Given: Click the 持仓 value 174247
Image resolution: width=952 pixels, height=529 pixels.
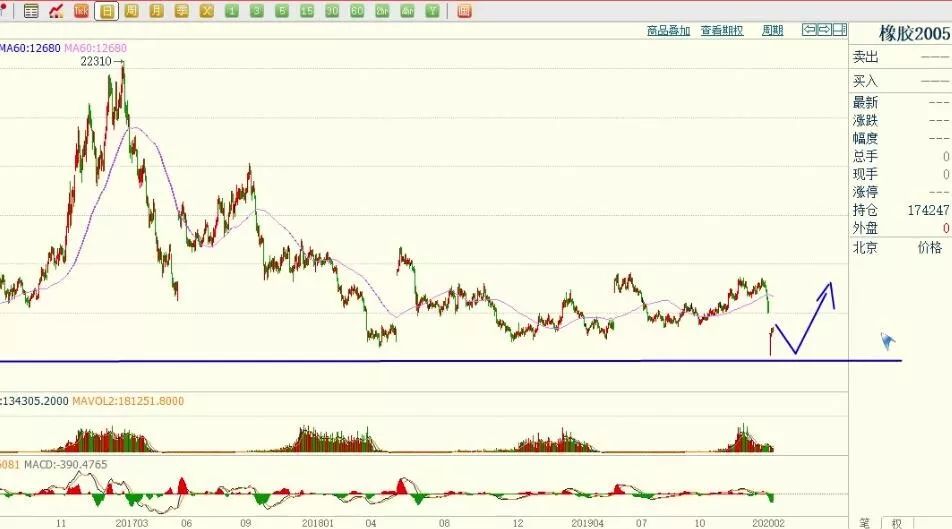Looking at the screenshot, I should click(928, 210).
